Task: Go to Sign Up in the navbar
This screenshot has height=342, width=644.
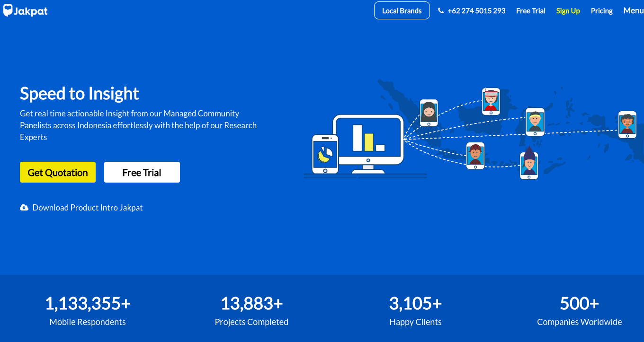Action: point(568,11)
